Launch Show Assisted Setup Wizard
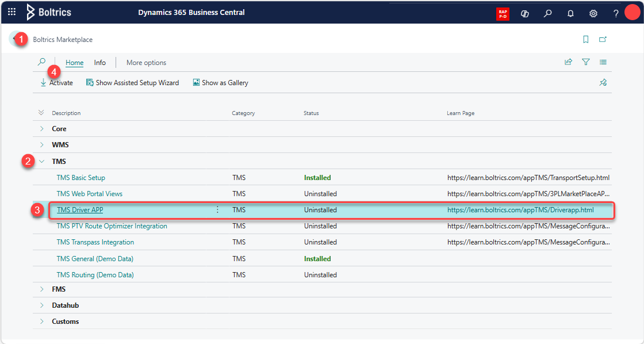The width and height of the screenshot is (644, 344). pos(132,83)
